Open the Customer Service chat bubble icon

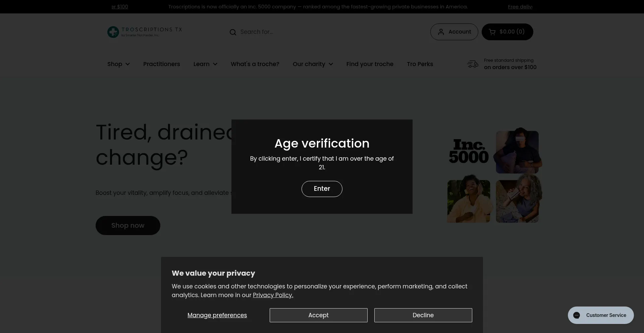tap(577, 315)
